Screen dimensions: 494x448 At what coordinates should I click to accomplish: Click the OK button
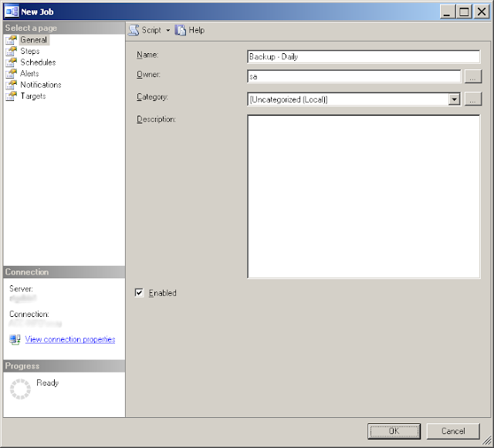tap(394, 431)
